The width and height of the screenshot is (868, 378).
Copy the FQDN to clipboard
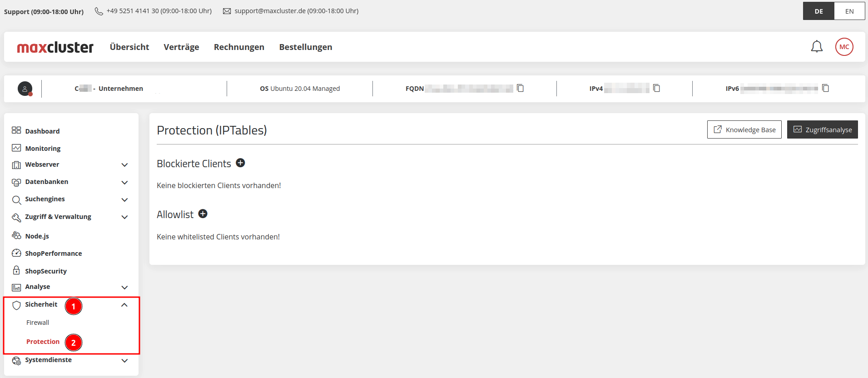click(521, 88)
